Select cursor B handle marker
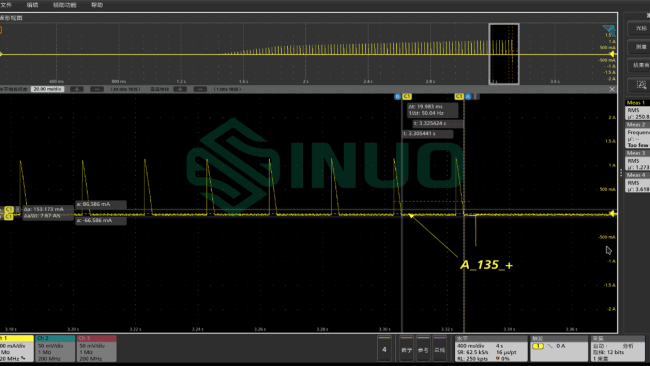Viewport: 650px width, 366px height. (398, 97)
